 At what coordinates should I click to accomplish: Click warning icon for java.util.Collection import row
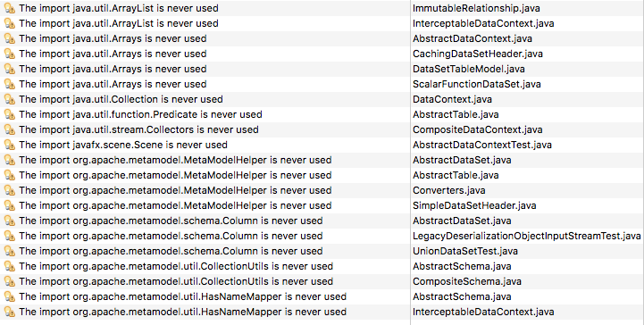click(10, 99)
